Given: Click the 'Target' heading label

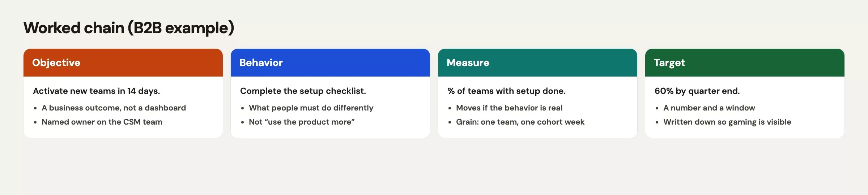Looking at the screenshot, I should [x=669, y=63].
